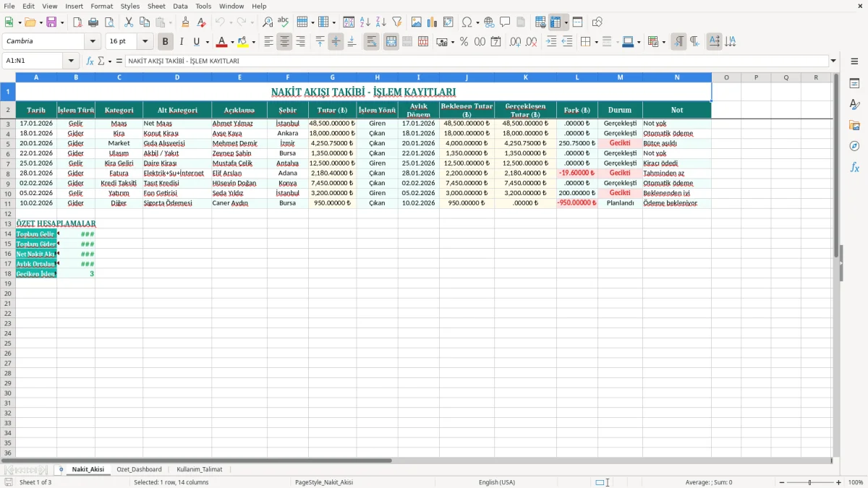Open the Sheet menu

point(156,6)
